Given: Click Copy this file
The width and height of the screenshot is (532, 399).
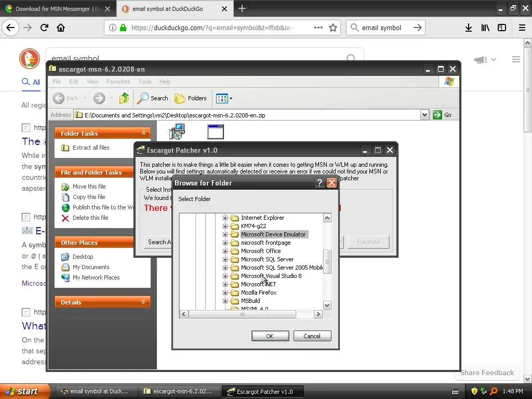Looking at the screenshot, I should [89, 197].
